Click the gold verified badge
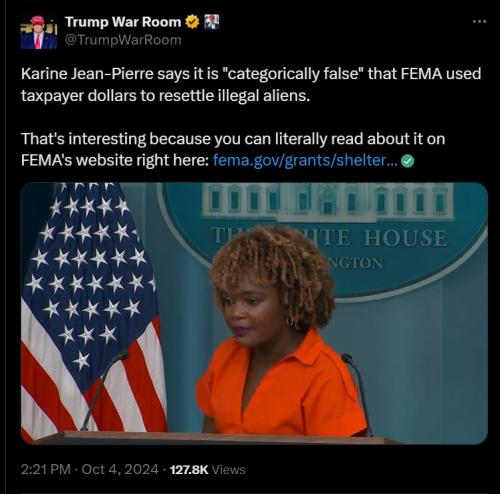Screen dimensions: 500x494 (x=192, y=22)
